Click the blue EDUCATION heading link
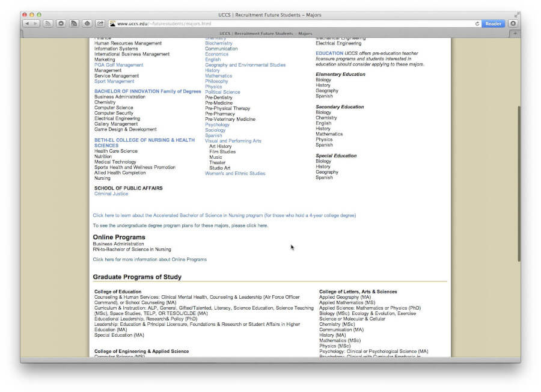The image size is (541, 392). coord(329,53)
